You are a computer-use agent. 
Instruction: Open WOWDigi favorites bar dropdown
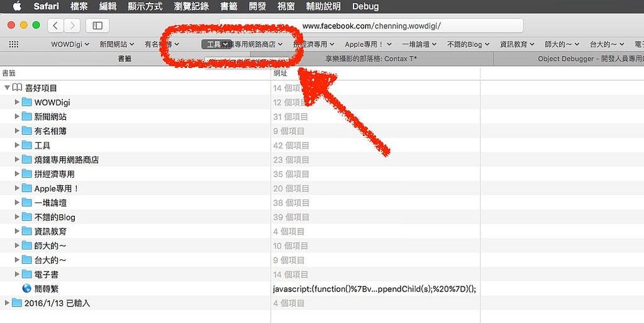[x=70, y=44]
